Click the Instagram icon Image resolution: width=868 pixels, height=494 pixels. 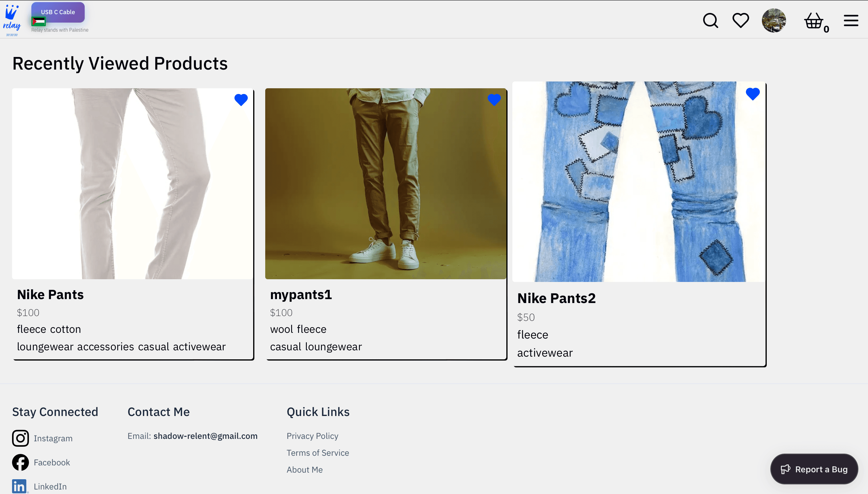[x=20, y=438]
